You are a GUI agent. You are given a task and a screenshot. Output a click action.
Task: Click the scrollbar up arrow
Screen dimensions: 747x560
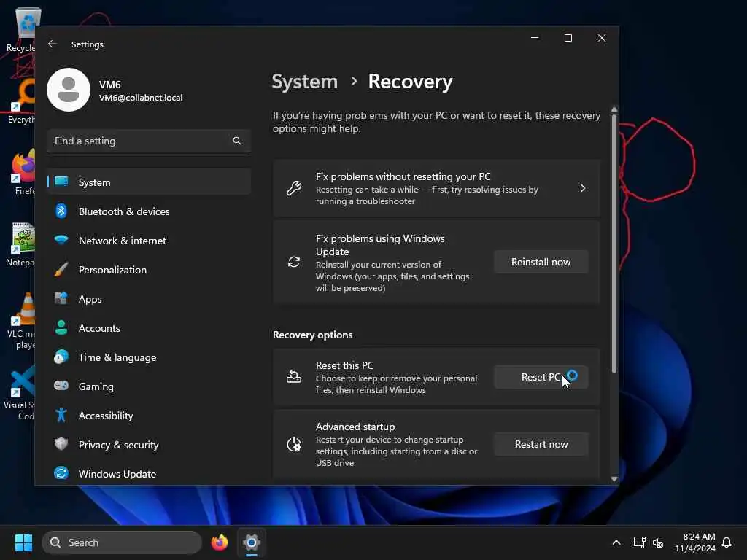click(x=614, y=109)
